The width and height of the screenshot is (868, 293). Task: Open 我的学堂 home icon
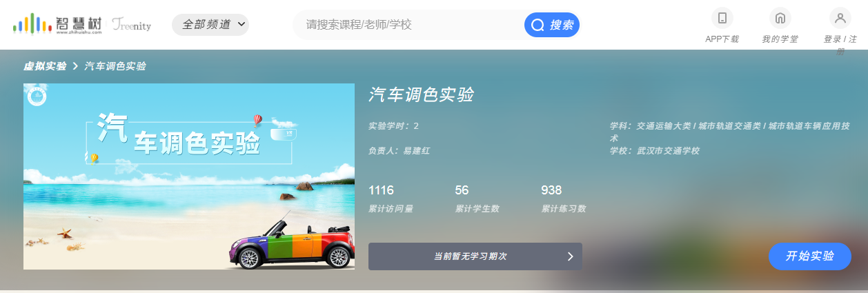[x=780, y=18]
